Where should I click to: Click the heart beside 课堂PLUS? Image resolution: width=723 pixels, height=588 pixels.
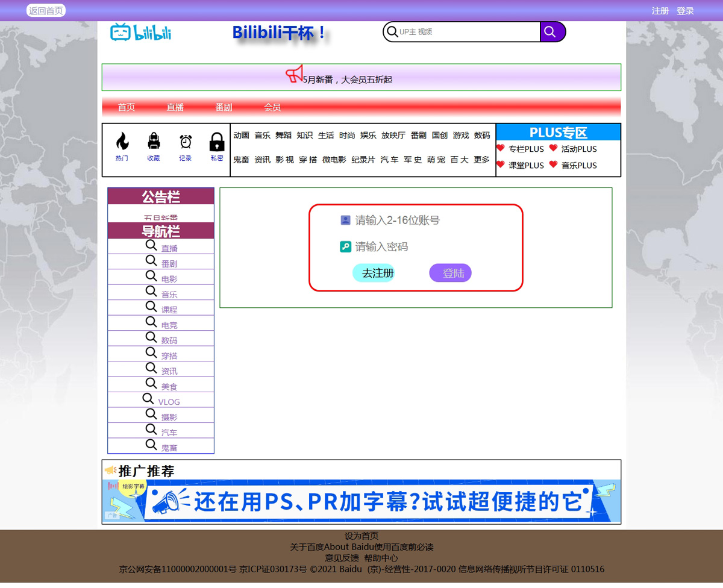[500, 164]
